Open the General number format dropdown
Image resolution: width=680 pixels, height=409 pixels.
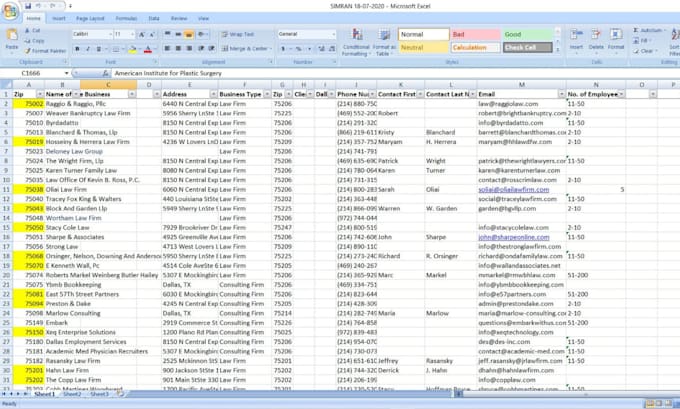(x=333, y=34)
